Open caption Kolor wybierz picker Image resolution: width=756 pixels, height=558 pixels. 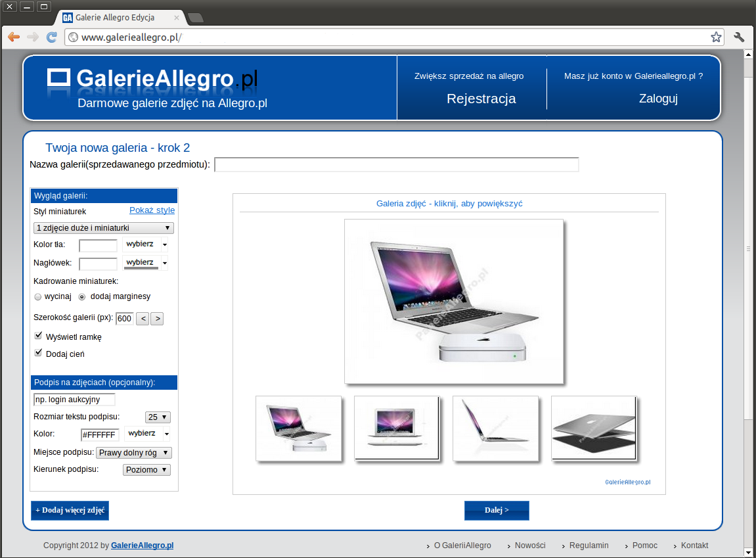point(147,434)
